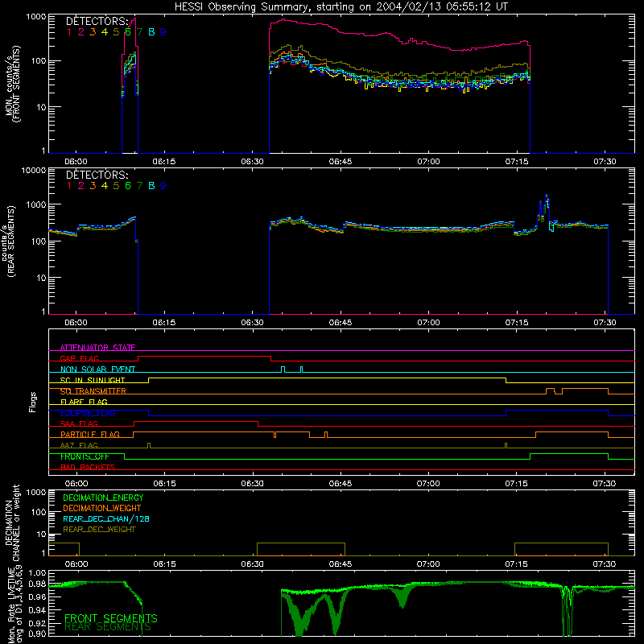Click '07:15' time label under rear segments plot
Image resolution: width=644 pixels, height=644 pixels.
[517, 323]
